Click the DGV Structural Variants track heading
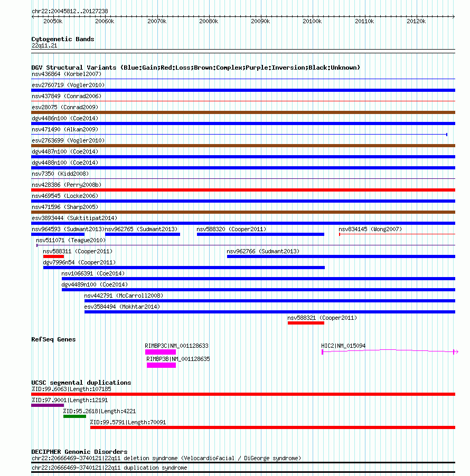The height and width of the screenshot is (476, 470). coord(195,68)
